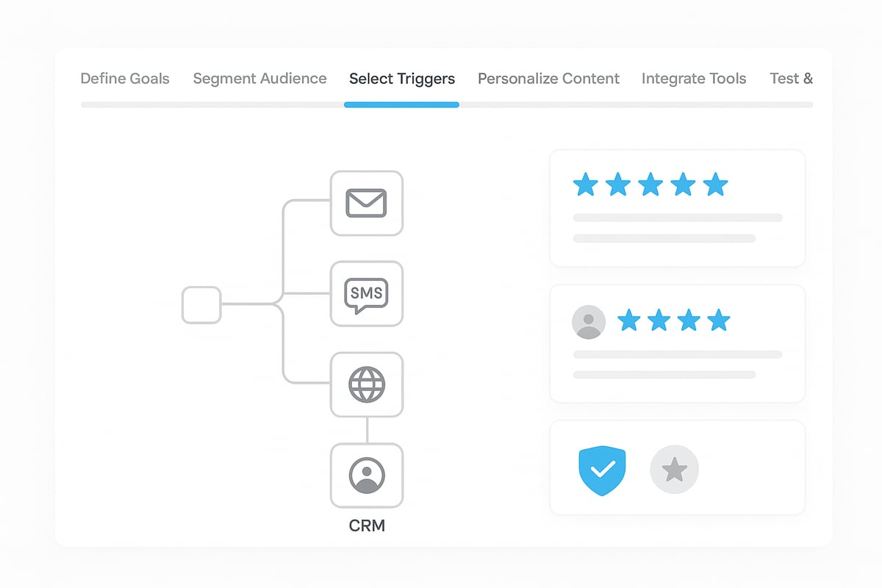This screenshot has height=588, width=882.
Task: Open the CRM contact icon
Action: coord(367,476)
